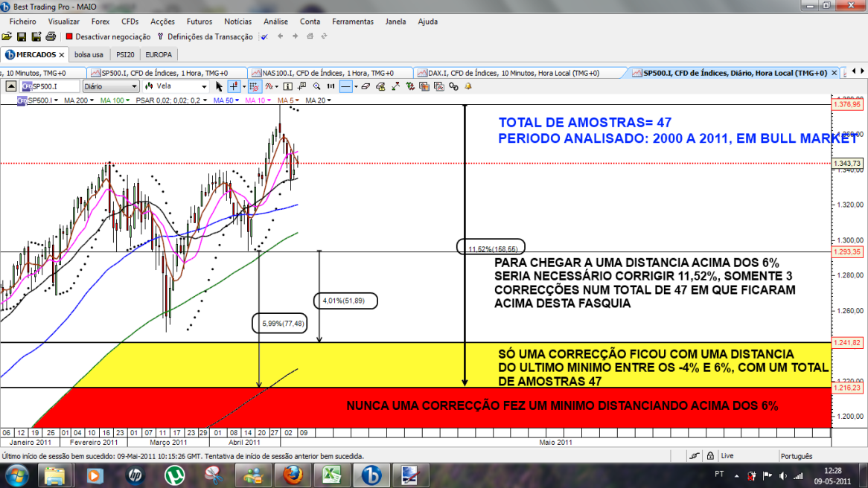
Task: Toggle the crosshair cursor tool
Action: pos(232,87)
